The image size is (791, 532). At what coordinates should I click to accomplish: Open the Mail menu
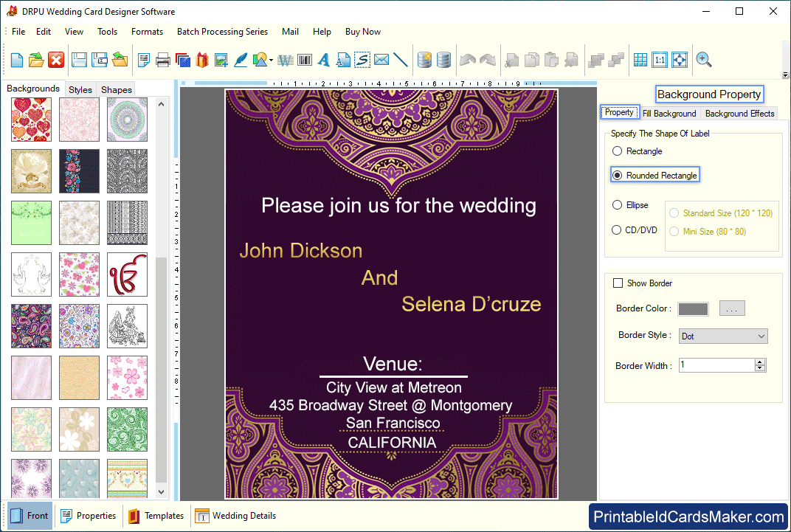(x=290, y=32)
